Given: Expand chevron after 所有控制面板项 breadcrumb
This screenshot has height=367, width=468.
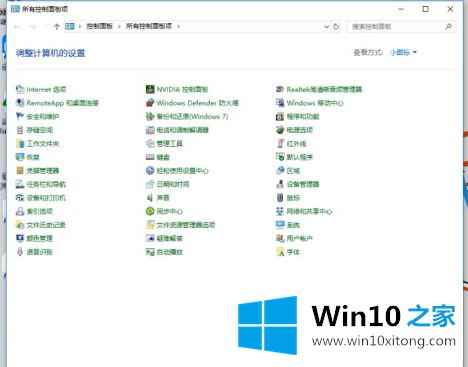Looking at the screenshot, I should (x=178, y=26).
